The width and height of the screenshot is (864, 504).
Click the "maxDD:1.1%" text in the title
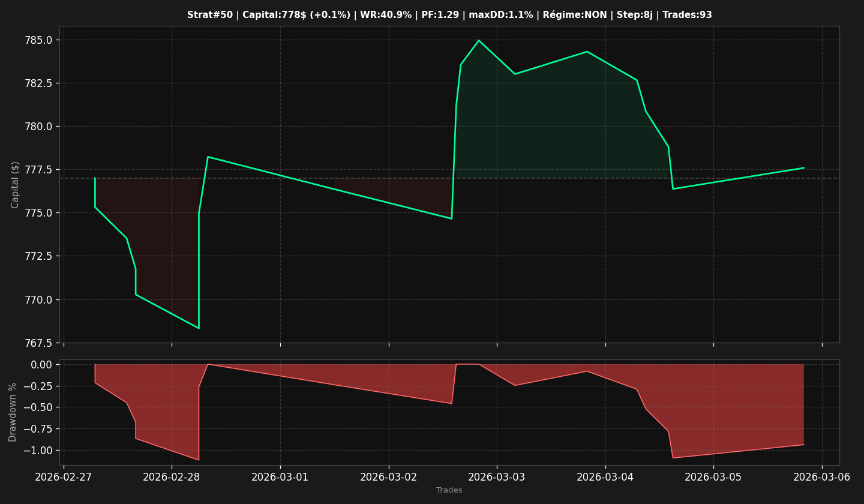click(500, 15)
